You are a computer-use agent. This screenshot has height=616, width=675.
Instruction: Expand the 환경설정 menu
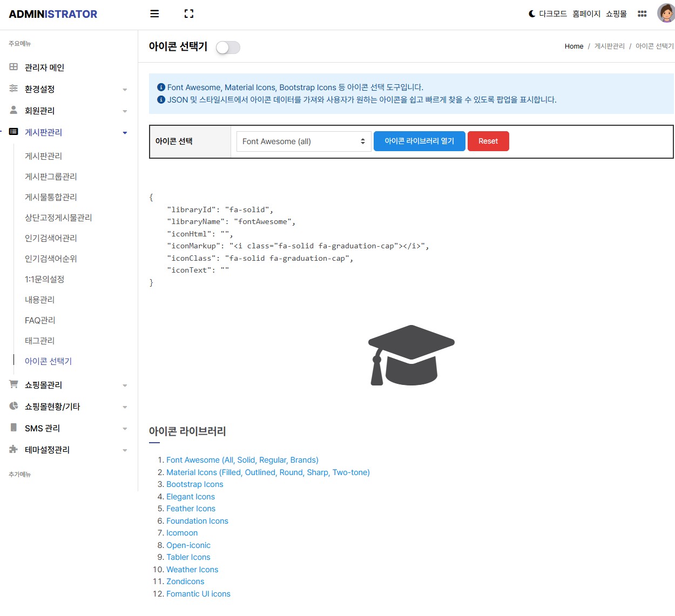click(44, 89)
